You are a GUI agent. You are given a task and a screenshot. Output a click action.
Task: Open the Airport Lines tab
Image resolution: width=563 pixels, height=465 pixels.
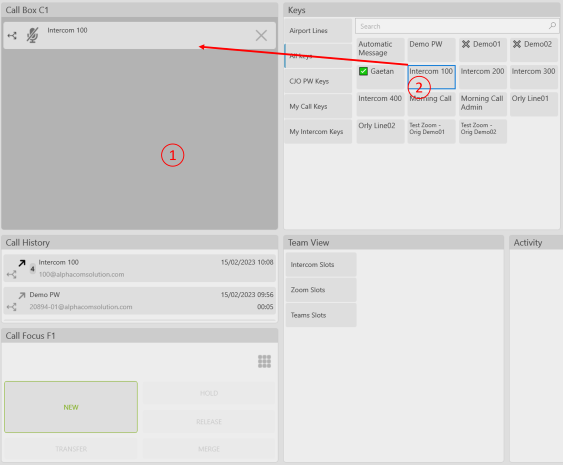[318, 31]
